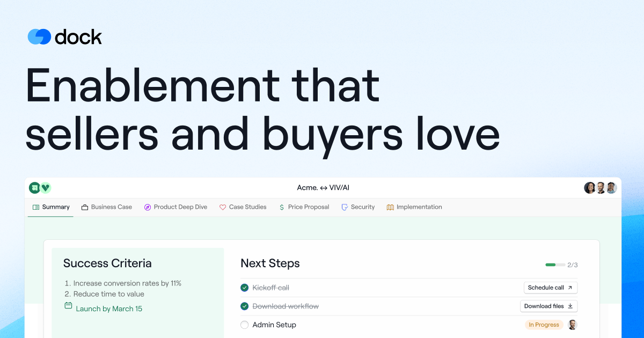Click the green Acme workspace logo
Viewport: 644px width, 338px height.
(x=34, y=188)
